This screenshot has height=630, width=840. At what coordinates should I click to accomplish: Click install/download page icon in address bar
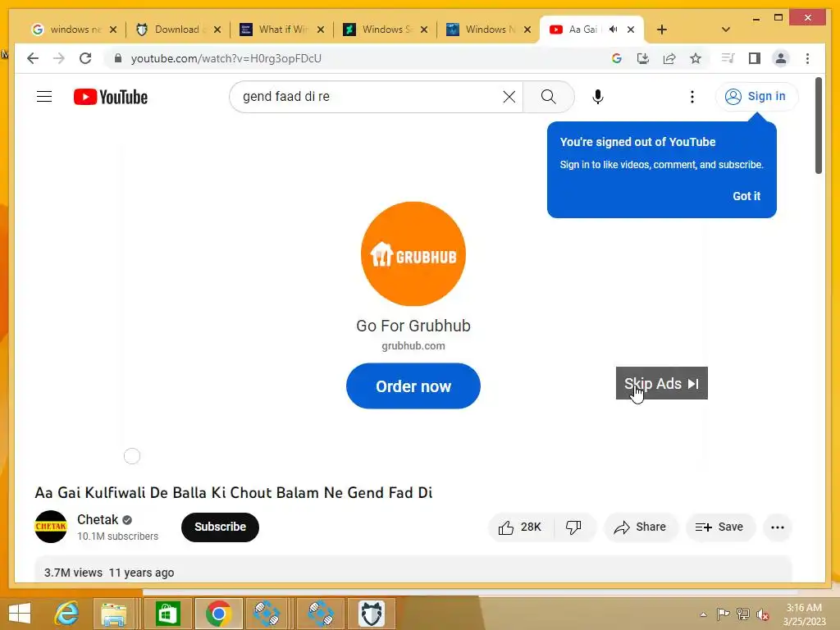point(643,58)
